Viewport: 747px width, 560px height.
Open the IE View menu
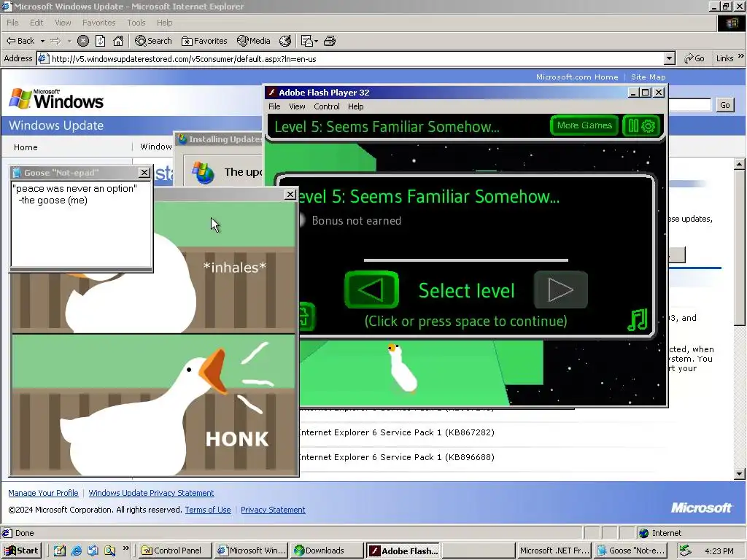(63, 23)
